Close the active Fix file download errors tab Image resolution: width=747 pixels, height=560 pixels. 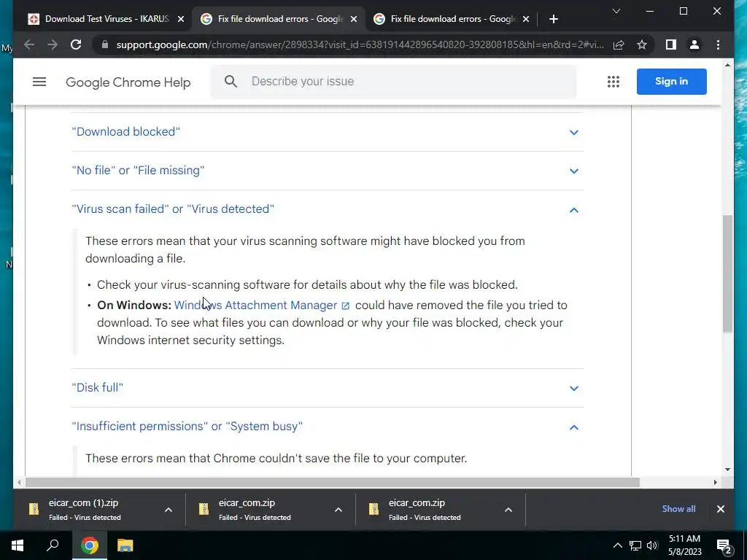click(354, 19)
